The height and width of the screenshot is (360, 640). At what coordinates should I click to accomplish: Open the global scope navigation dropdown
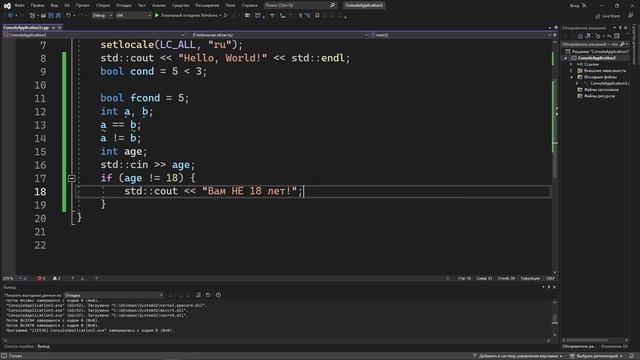click(279, 35)
